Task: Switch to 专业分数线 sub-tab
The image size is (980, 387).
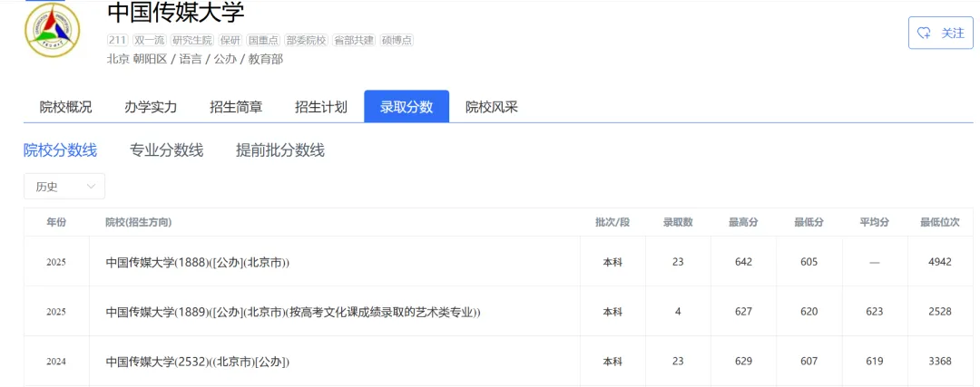Action: (x=166, y=150)
